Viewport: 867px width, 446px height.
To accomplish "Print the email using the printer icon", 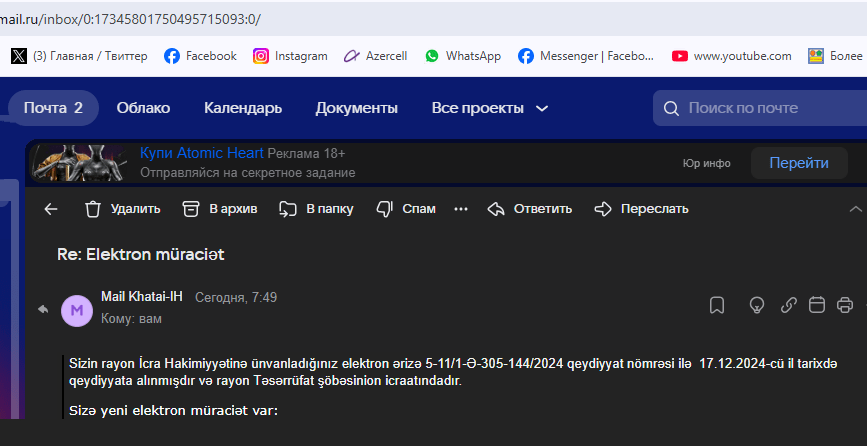I will tap(844, 305).
